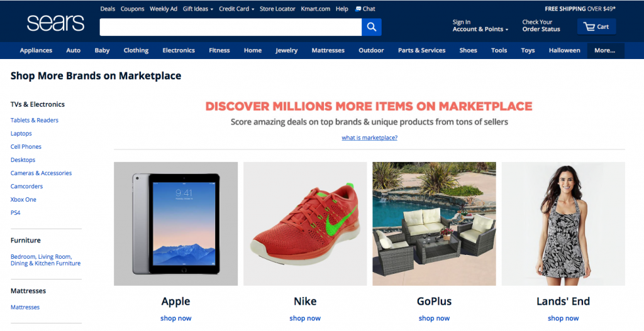This screenshot has height=331, width=644.
Task: Click 'shop now' under Lands' End
Action: [563, 318]
